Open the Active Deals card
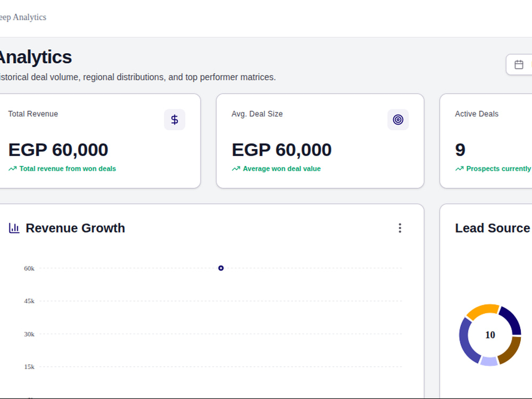The image size is (532, 399). coord(486,141)
